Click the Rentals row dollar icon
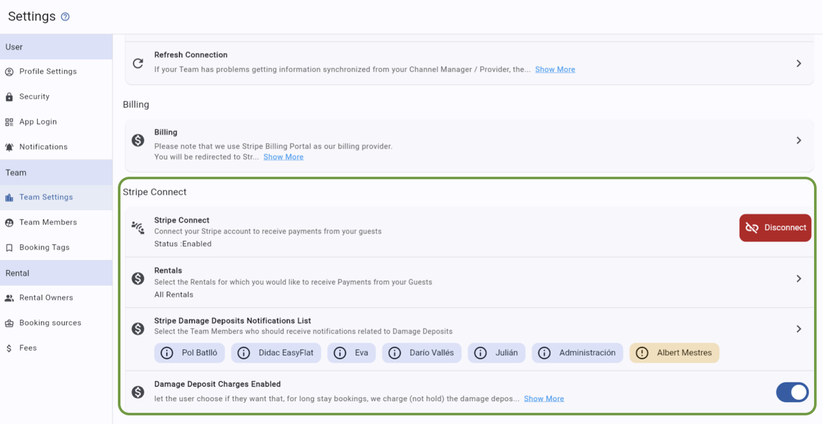This screenshot has height=424, width=828. 138,278
